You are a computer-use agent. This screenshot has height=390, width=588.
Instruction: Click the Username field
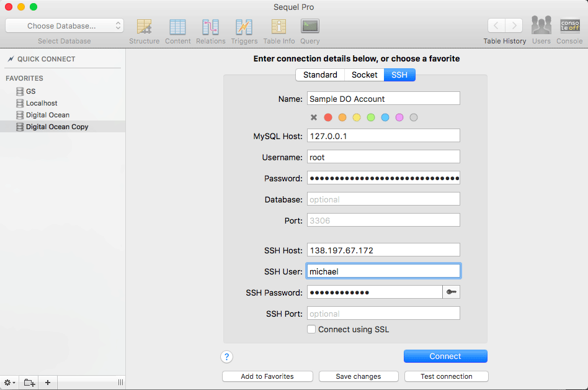click(383, 157)
